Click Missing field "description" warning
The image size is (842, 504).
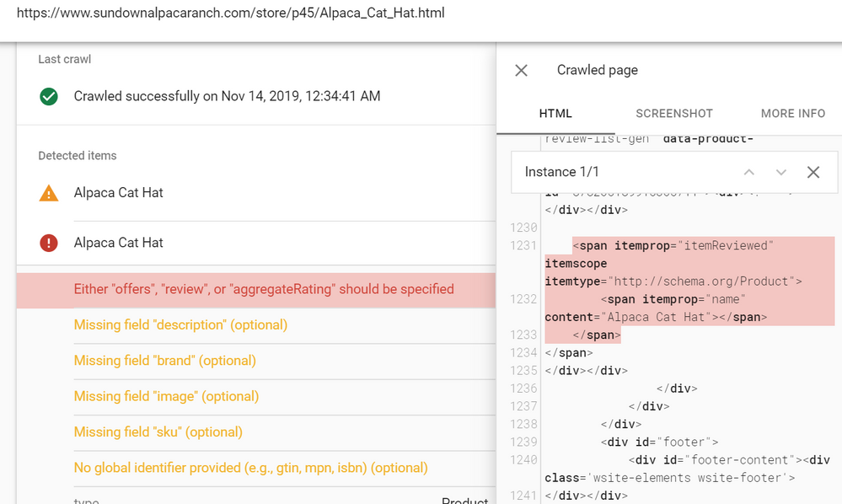point(180,325)
